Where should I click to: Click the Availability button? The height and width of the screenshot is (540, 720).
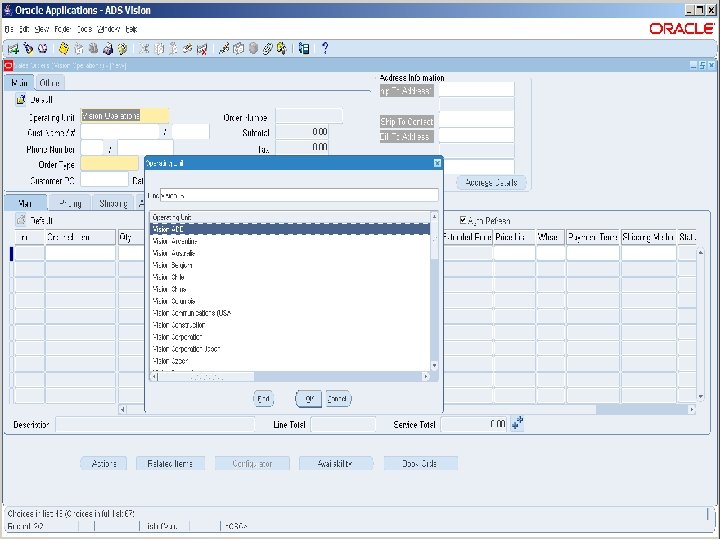[x=336, y=464]
